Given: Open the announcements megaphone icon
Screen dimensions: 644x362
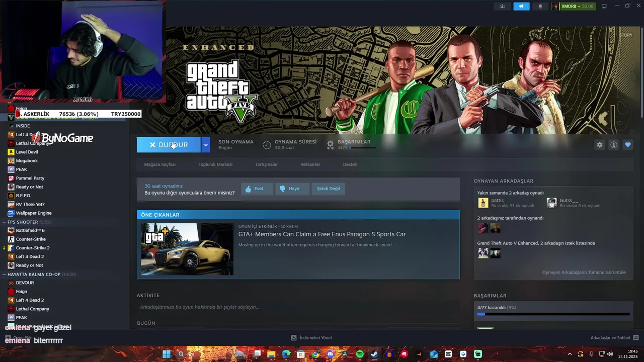Looking at the screenshot, I should [521, 6].
